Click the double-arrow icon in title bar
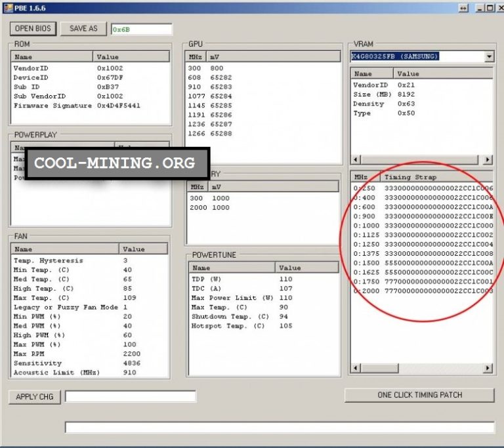Viewport: 504px width, 448px height. coord(463,7)
